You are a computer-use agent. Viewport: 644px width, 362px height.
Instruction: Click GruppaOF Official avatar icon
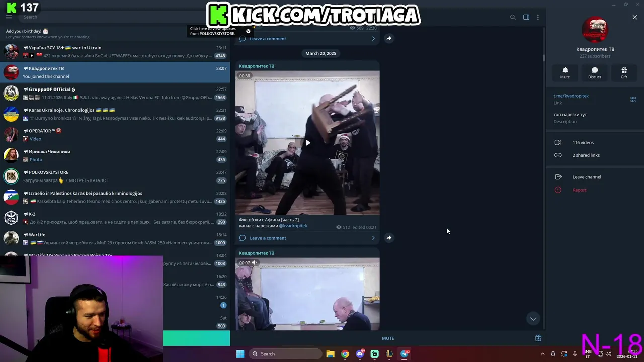tap(11, 93)
